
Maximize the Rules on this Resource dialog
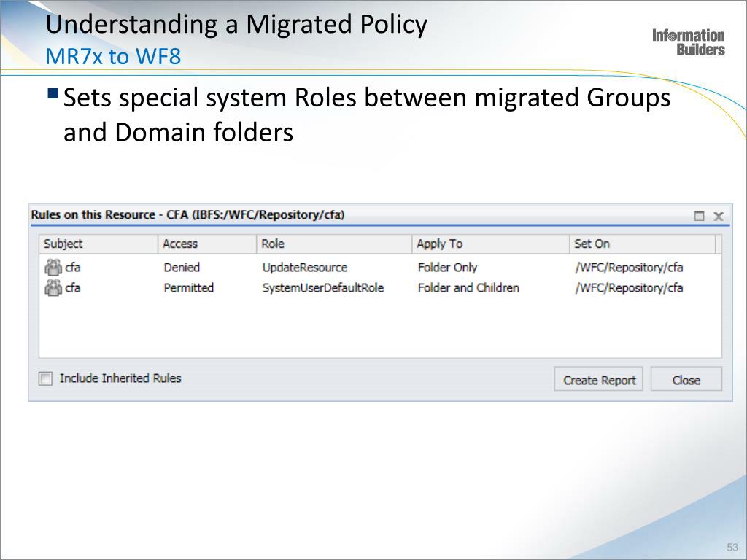(x=699, y=216)
